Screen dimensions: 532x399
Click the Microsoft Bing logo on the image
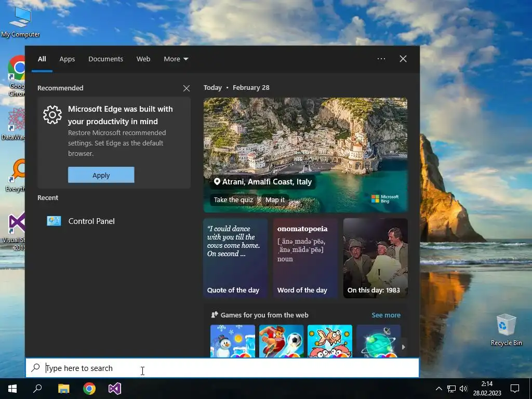[385, 199]
